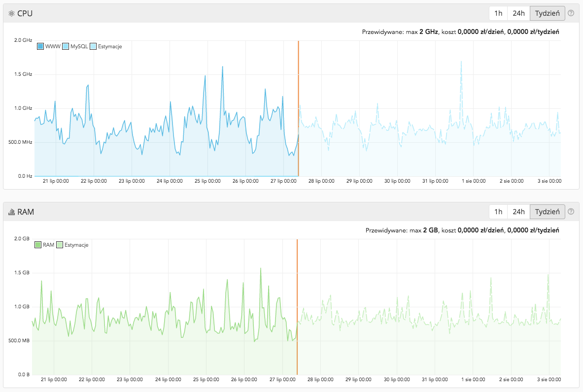Click the orange current-time marker in RAM chart
Image resolution: width=583 pixels, height=392 pixels.
(x=297, y=307)
